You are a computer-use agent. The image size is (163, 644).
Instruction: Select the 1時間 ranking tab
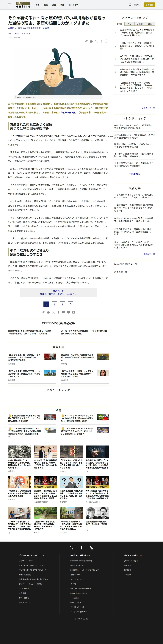[119, 24]
